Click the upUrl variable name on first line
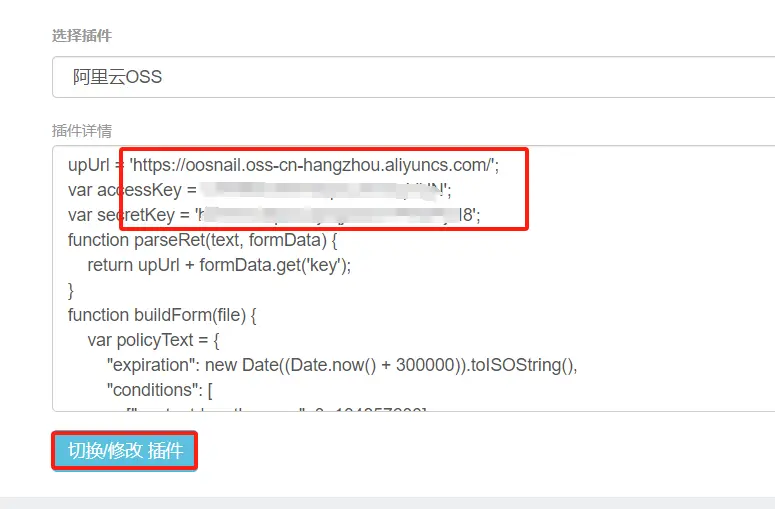Image resolution: width=775 pixels, height=509 pixels. (88, 165)
